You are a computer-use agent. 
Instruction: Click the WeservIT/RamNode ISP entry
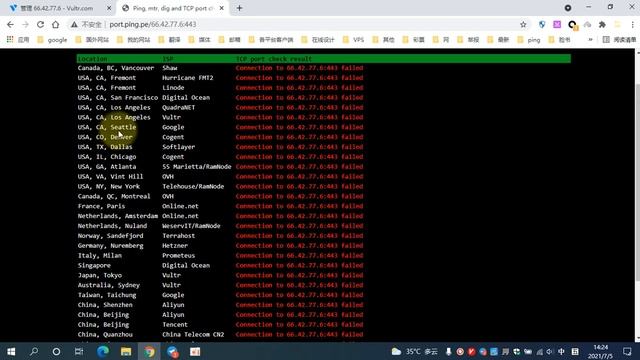click(191, 226)
